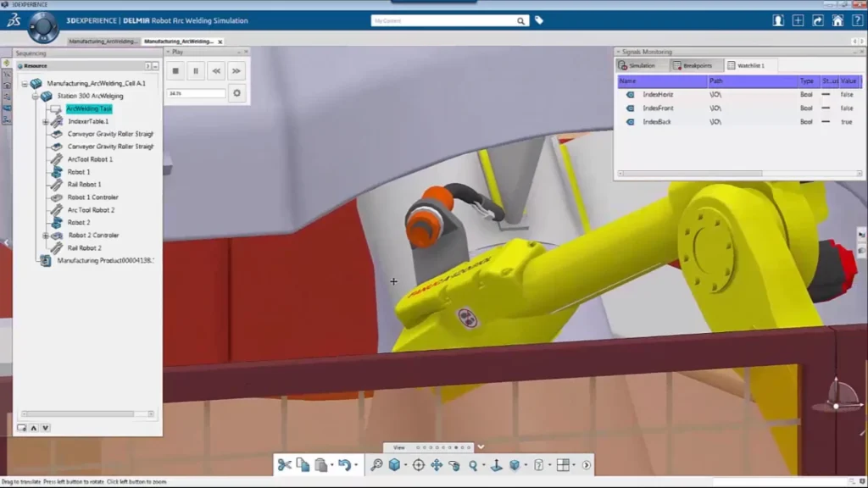Expand the IndexerTable.1 tree node
The height and width of the screenshot is (488, 868).
46,121
